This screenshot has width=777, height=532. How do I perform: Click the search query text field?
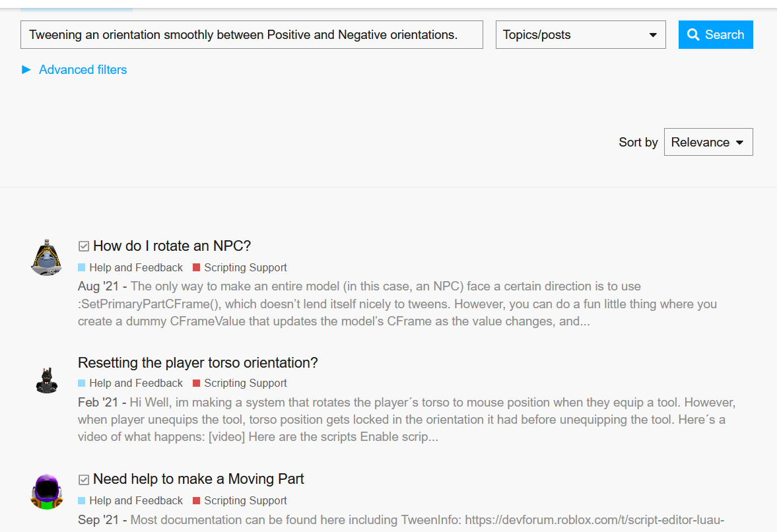[x=252, y=35]
